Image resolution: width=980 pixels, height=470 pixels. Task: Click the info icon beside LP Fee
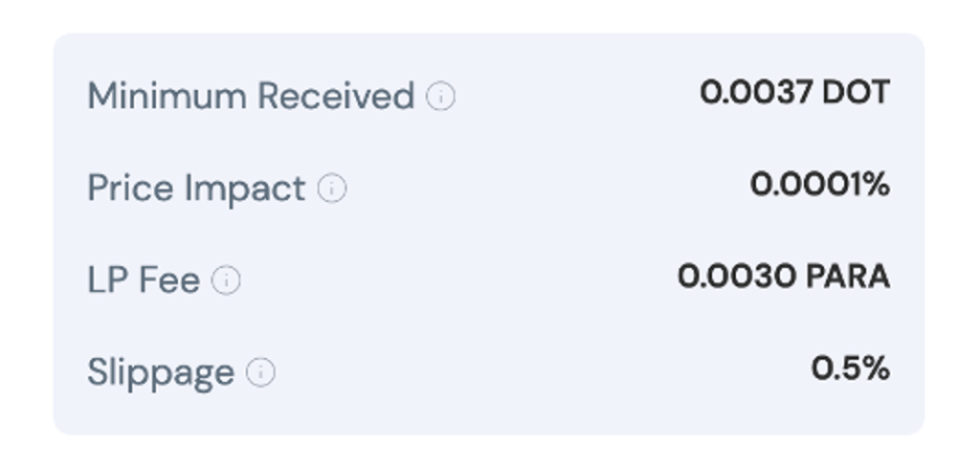click(x=226, y=280)
